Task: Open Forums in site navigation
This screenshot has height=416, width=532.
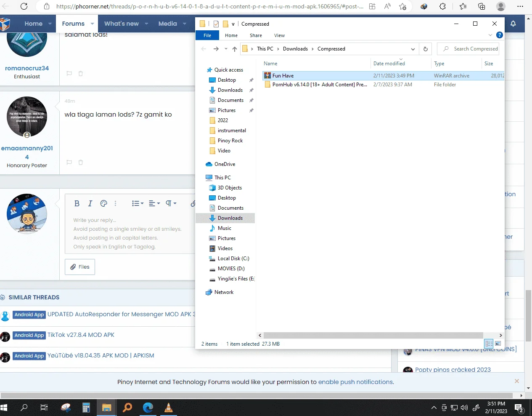Action: point(73,24)
